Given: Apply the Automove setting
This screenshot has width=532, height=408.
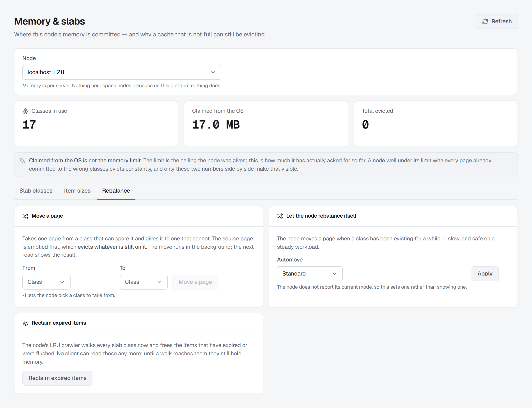Looking at the screenshot, I should (485, 274).
